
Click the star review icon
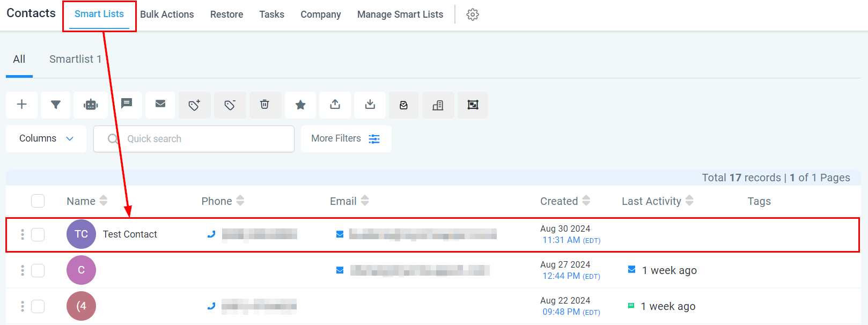click(300, 105)
